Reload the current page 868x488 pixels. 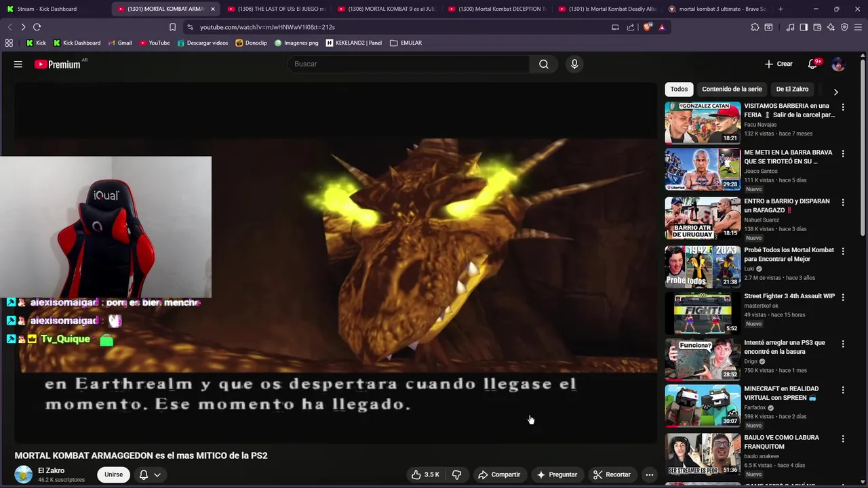click(x=37, y=27)
